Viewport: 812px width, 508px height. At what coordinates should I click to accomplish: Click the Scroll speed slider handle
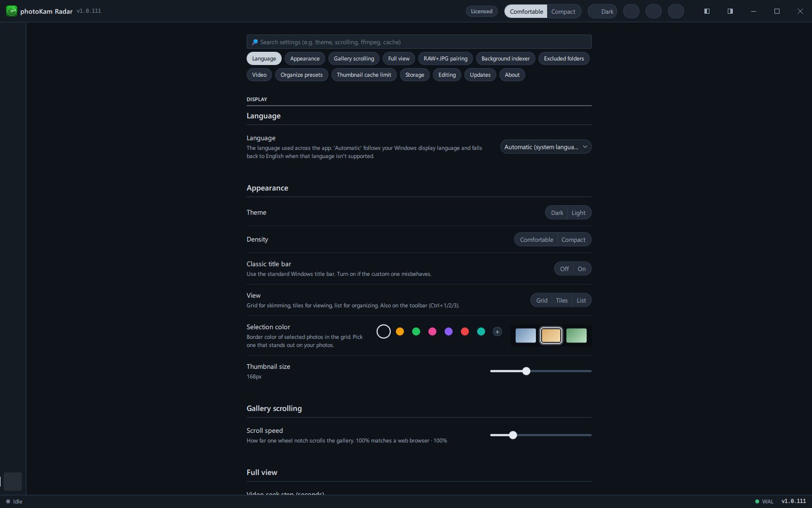(513, 435)
